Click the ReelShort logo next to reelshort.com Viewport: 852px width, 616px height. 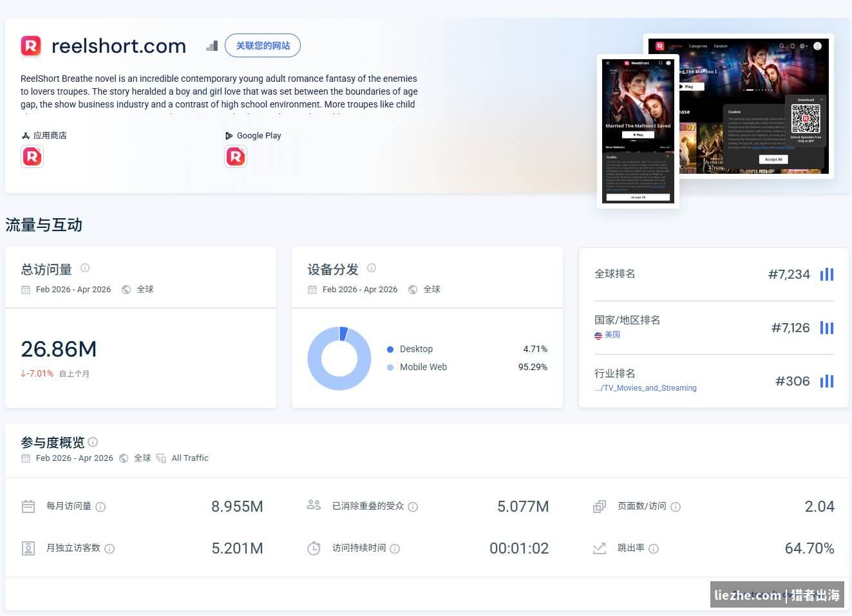[31, 46]
